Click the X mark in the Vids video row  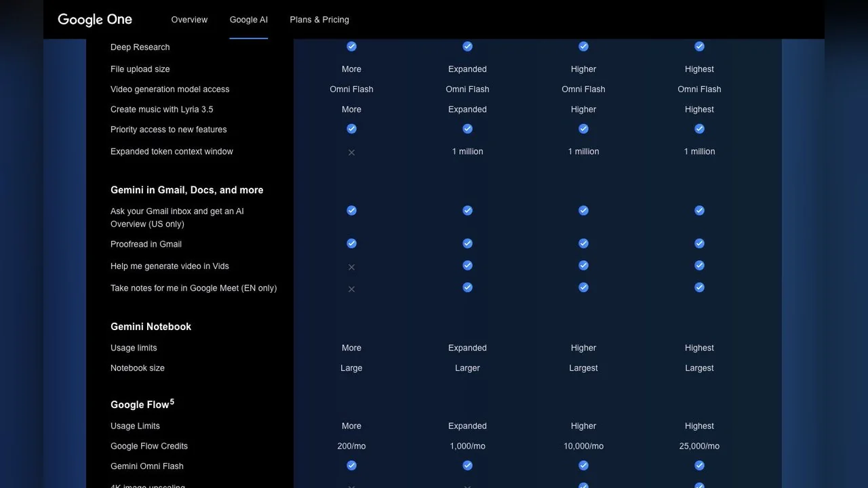[x=351, y=267]
